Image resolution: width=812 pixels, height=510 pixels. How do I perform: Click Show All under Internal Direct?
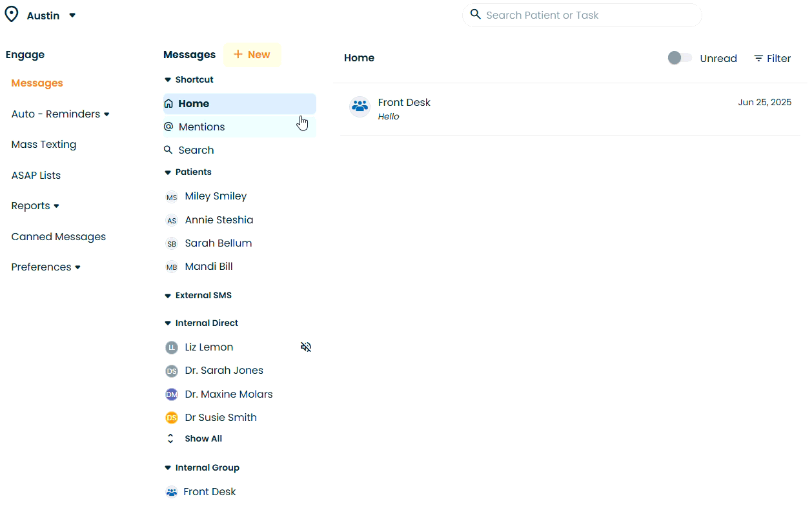pos(203,439)
